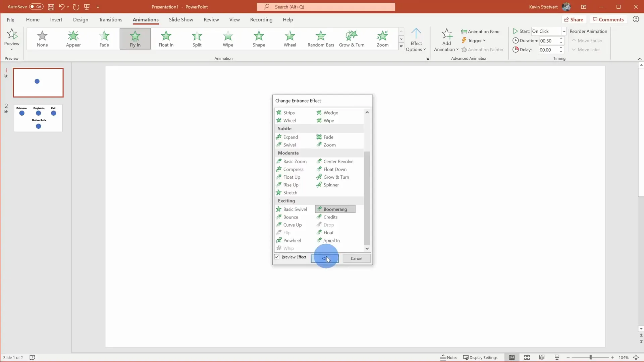Select slide 1 thumbnail
The image size is (644, 362).
tap(38, 82)
